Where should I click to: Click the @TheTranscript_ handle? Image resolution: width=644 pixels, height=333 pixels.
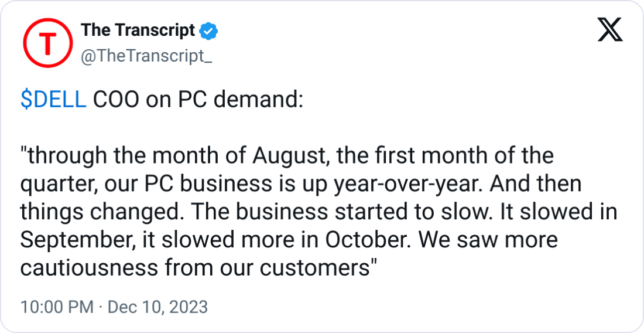146,57
